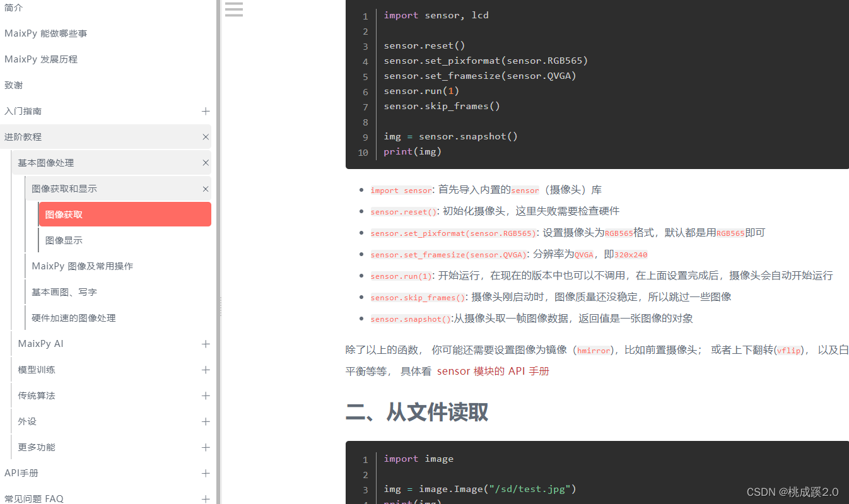
Task: Click code line import image
Action: click(x=418, y=459)
